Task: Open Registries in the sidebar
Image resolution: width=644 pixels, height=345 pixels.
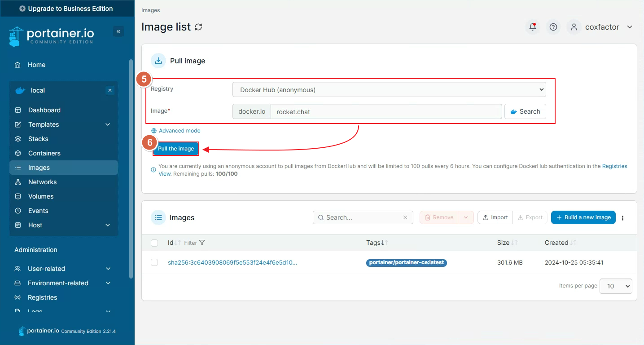Action: (64, 297)
